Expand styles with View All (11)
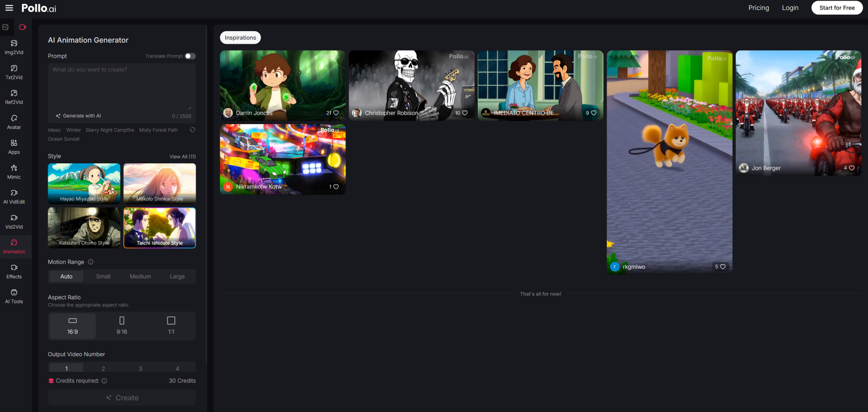868x412 pixels. (x=183, y=157)
